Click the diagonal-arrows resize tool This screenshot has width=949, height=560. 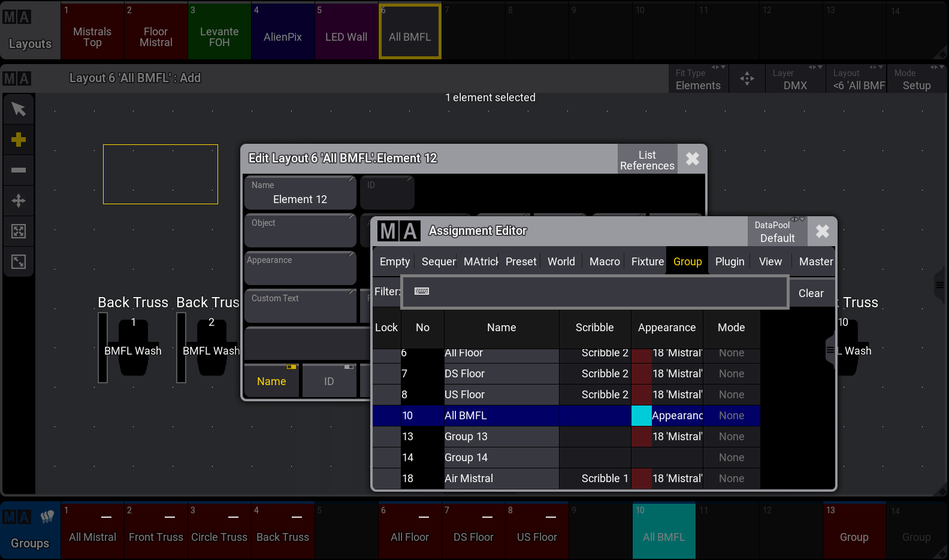pyautogui.click(x=19, y=262)
